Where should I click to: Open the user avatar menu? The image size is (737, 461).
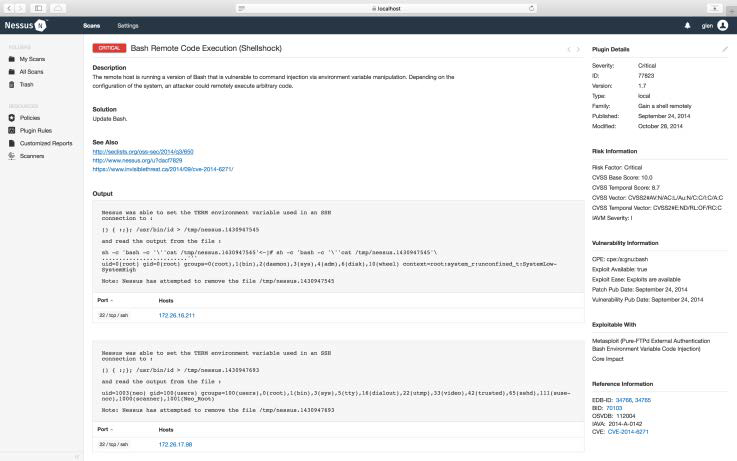[x=723, y=25]
